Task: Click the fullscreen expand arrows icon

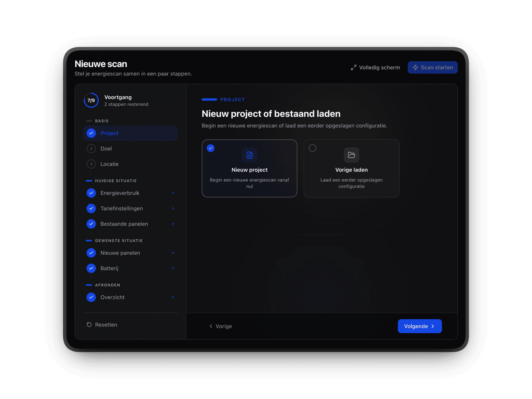Action: tap(353, 68)
